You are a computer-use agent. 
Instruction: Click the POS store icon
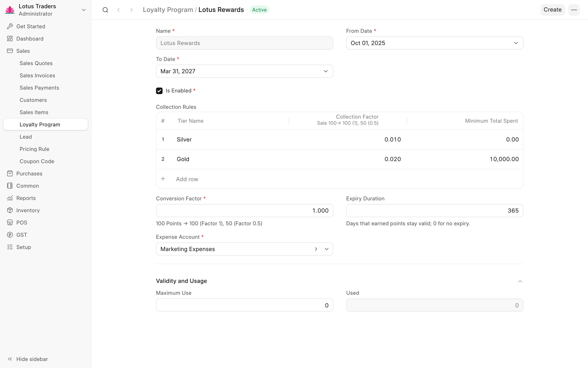click(10, 223)
